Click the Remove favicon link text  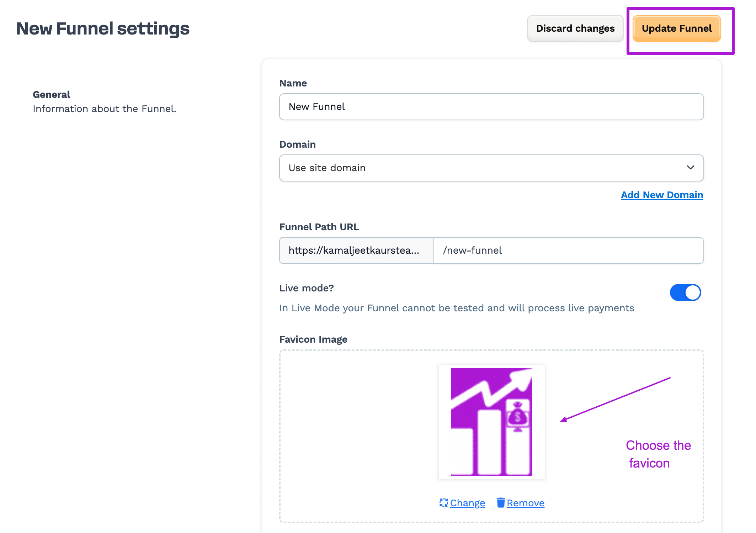(x=525, y=503)
